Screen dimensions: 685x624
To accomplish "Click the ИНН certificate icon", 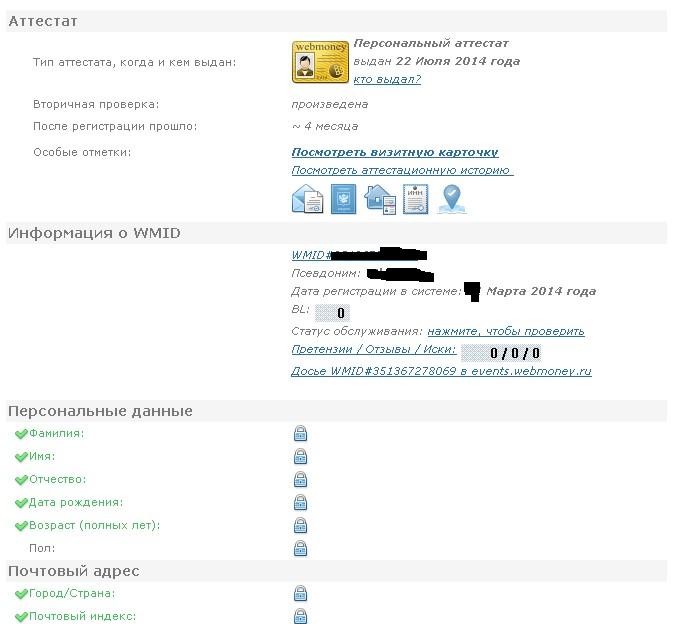I will coord(415,199).
